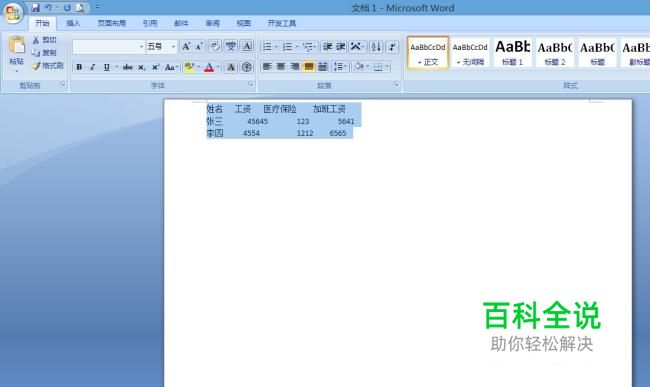Click 剪切 to cut the selection
Viewport: 650px width, 387px height.
[44, 40]
